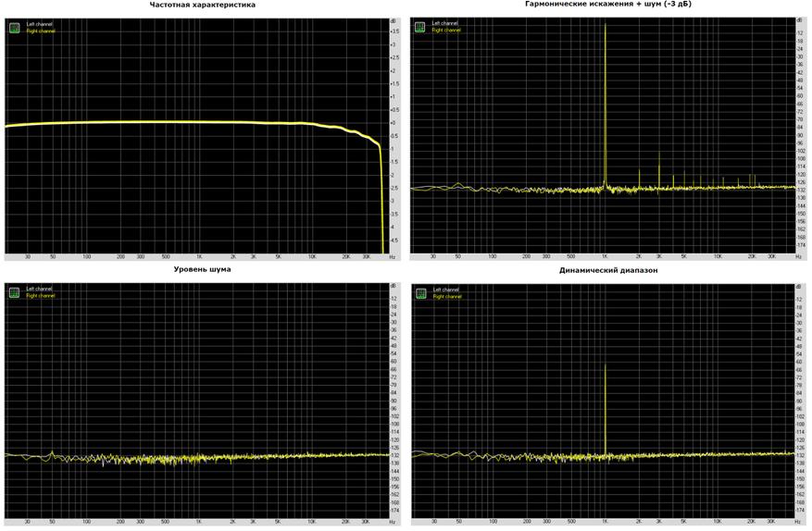Click the dB axis label of frequency response graph
Image resolution: width=812 pixels, height=531 pixels.
pos(394,19)
